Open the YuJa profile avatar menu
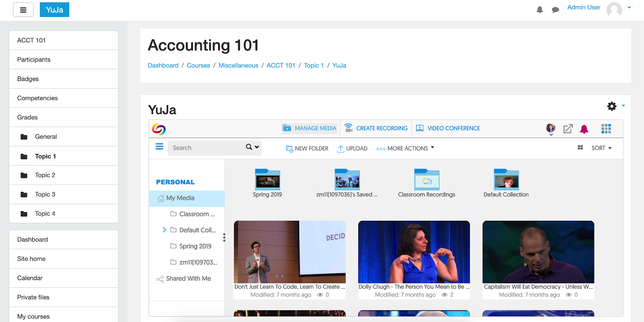Screen dimensions: 644x322 click(x=551, y=129)
